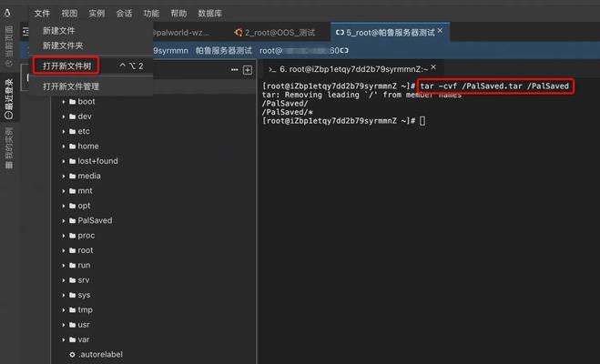The image size is (600, 364).
Task: Open the 数据库 menu
Action: click(209, 14)
